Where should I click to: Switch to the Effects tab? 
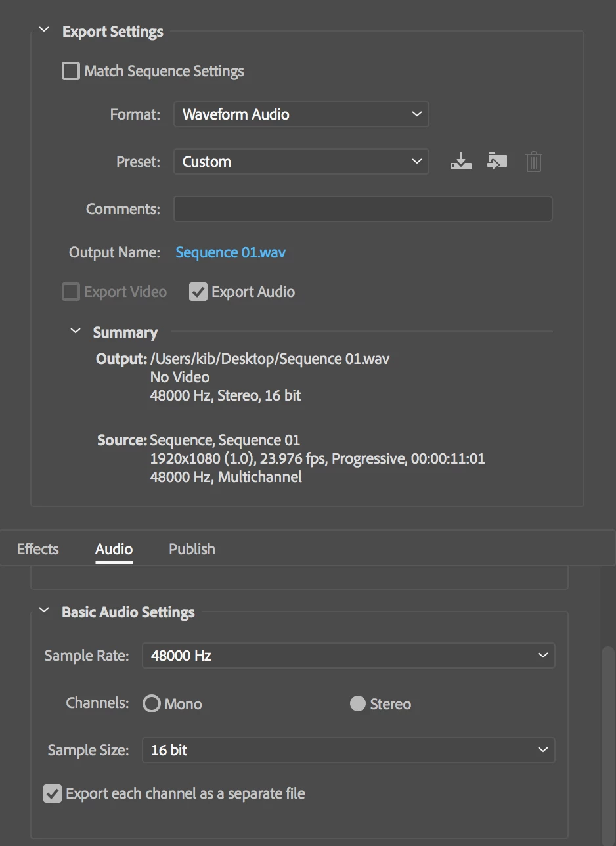point(38,549)
